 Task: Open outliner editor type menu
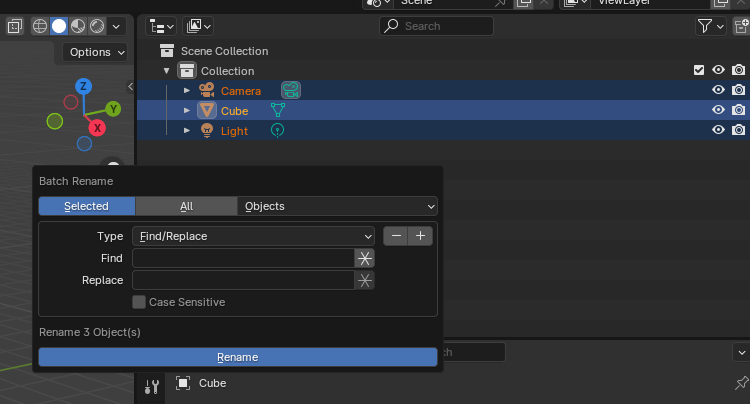[161, 26]
